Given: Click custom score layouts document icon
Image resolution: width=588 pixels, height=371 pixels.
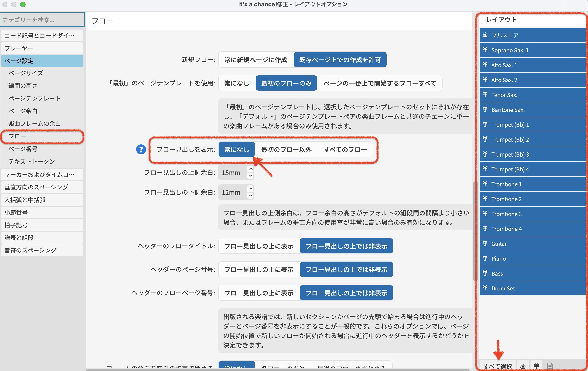Looking at the screenshot, I should pos(550,366).
